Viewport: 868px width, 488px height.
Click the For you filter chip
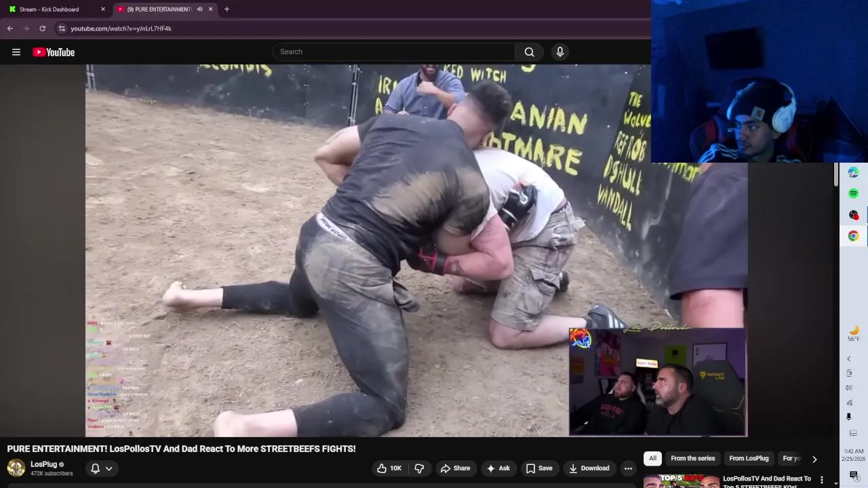pyautogui.click(x=792, y=458)
